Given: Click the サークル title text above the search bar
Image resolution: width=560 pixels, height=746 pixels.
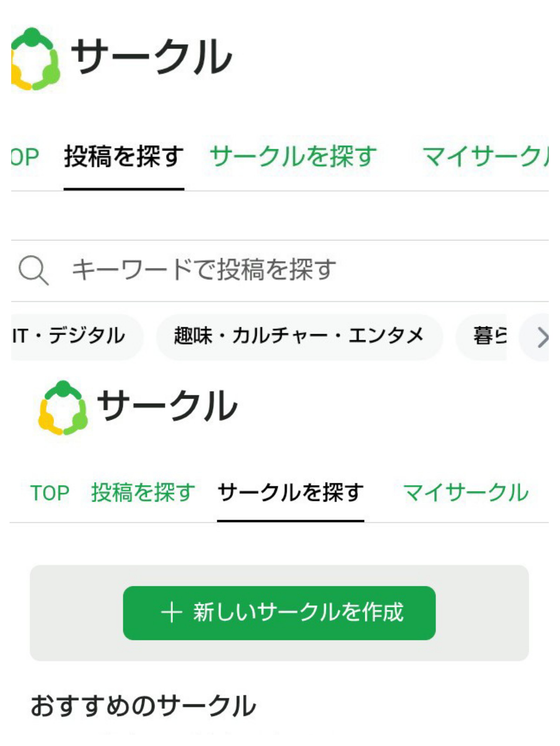Looking at the screenshot, I should click(x=151, y=57).
